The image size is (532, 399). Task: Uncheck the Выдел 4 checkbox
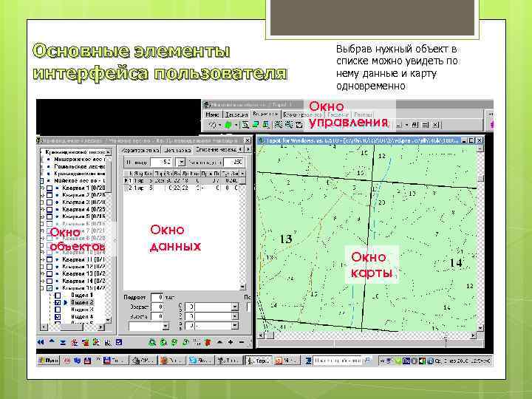pyautogui.click(x=58, y=316)
